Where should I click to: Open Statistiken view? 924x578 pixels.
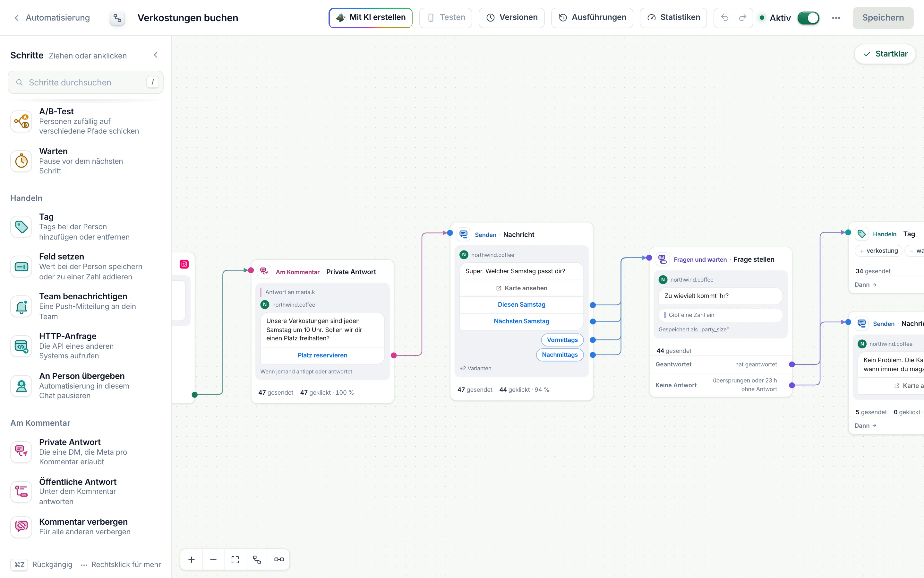pos(673,18)
